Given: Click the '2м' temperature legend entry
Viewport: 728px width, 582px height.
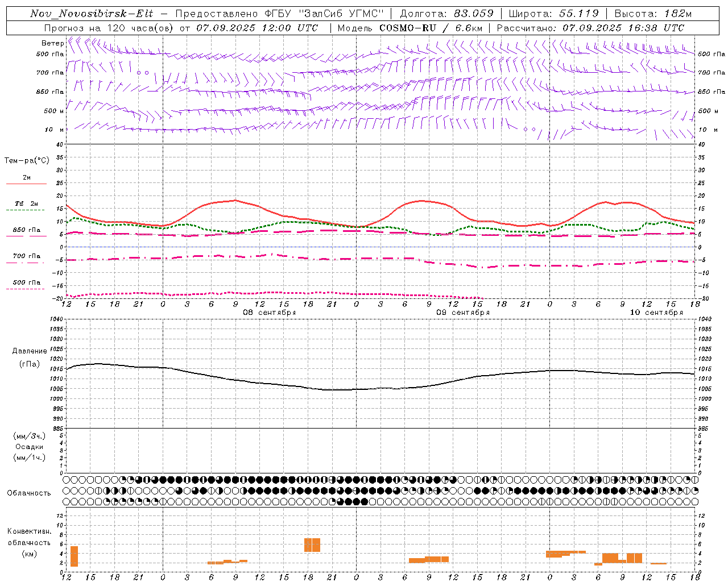Looking at the screenshot, I should click(27, 178).
